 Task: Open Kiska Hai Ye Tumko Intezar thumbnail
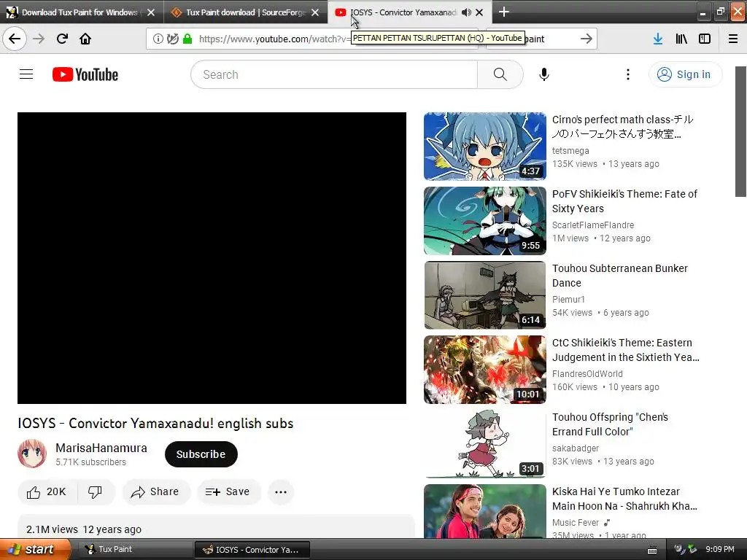point(485,511)
